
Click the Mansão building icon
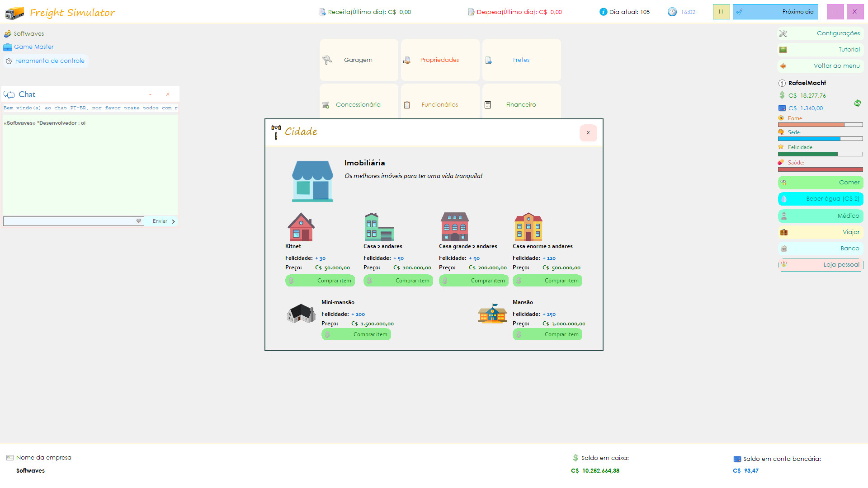492,314
